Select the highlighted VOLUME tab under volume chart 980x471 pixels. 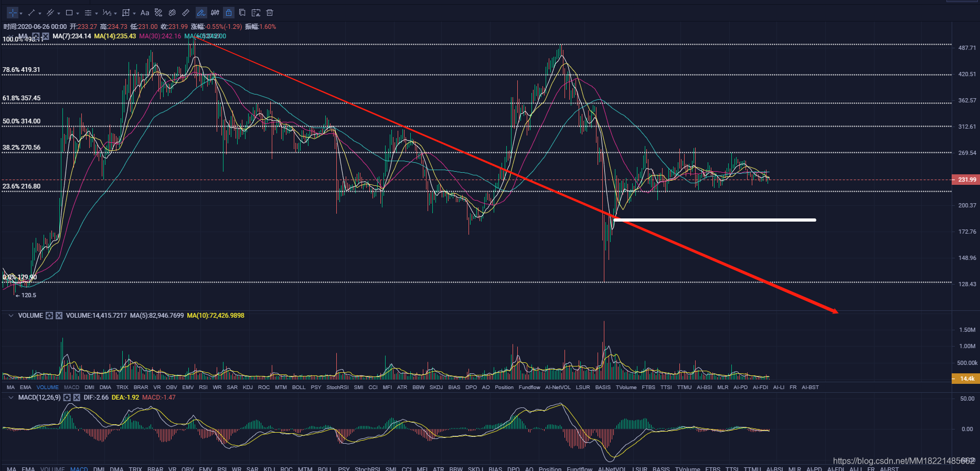coord(48,388)
